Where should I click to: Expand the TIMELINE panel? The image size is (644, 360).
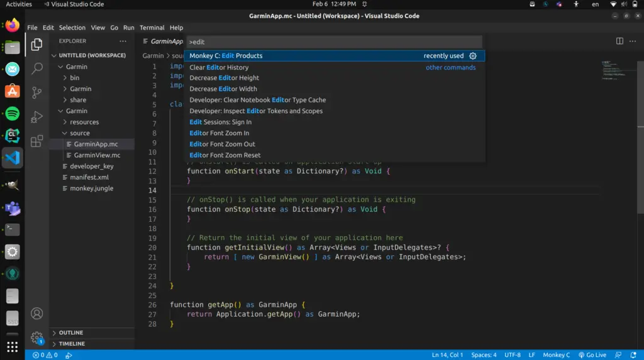(x=92, y=344)
